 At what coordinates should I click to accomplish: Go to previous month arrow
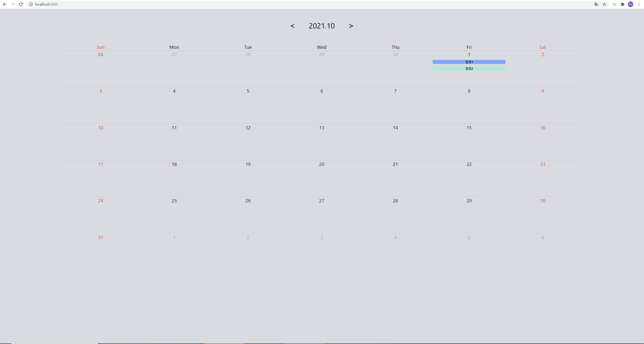[x=292, y=26]
